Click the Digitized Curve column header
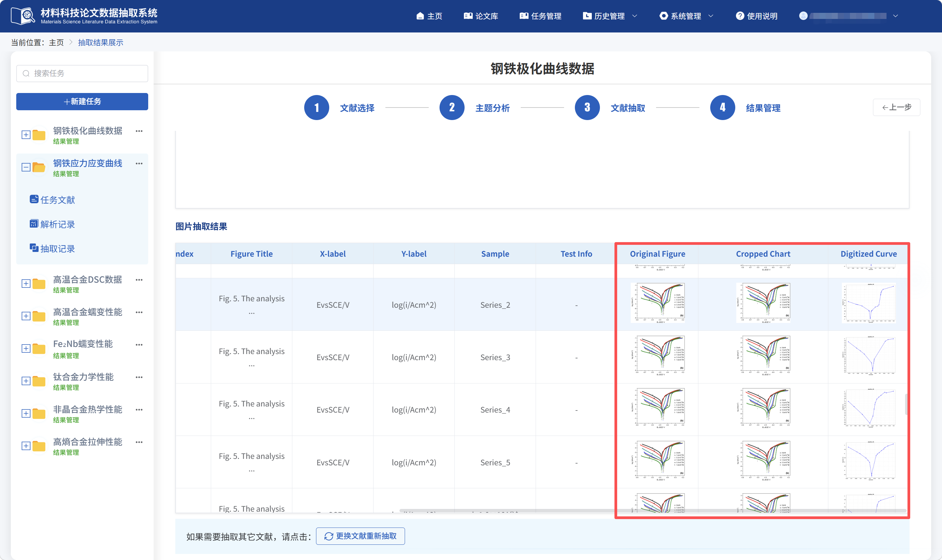Viewport: 942px width, 560px height. (868, 254)
